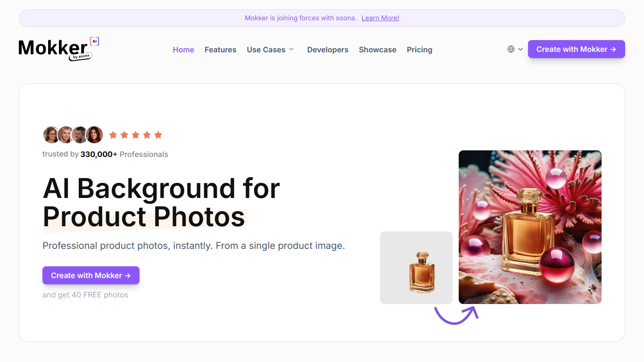The width and height of the screenshot is (644, 362).
Task: Click 'trusted by 330,000+ Professionals' text
Action: [105, 154]
